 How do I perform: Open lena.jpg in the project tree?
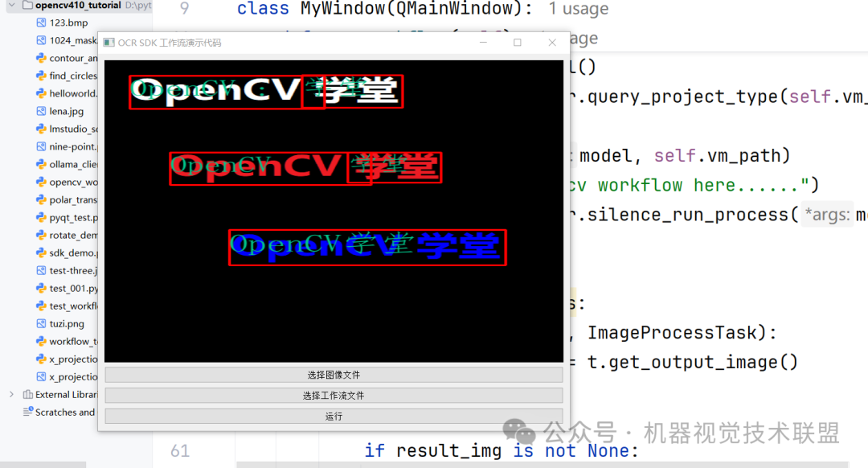(x=67, y=111)
